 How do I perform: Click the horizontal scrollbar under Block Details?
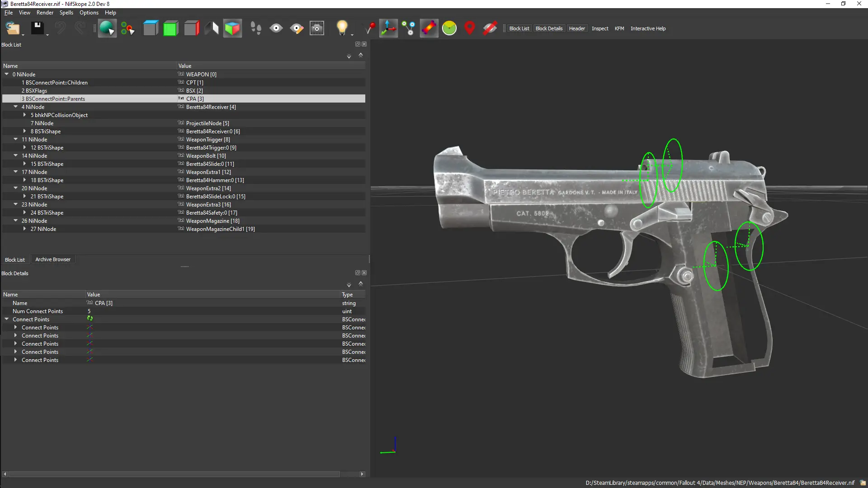[x=174, y=474]
